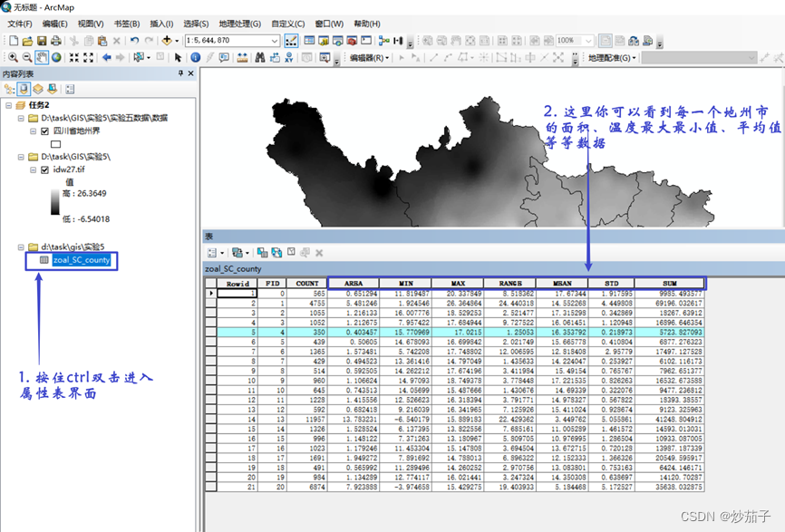Open the Find binoculars tool

(259, 58)
